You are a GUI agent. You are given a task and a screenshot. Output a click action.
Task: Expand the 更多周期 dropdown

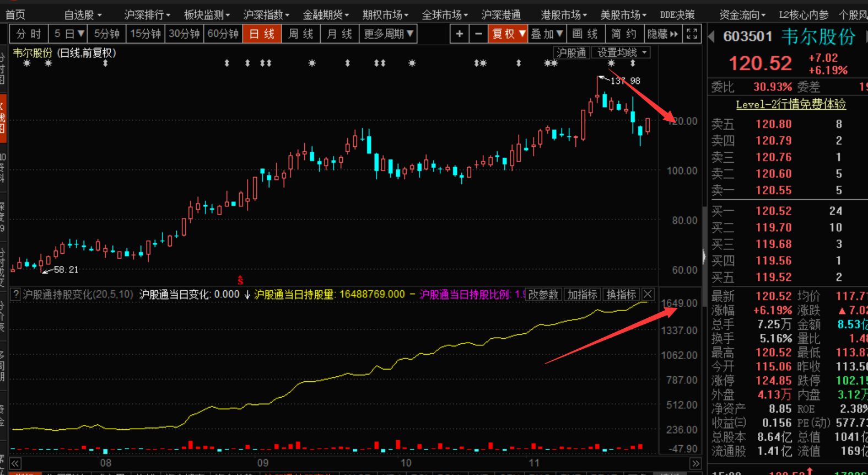click(x=389, y=34)
